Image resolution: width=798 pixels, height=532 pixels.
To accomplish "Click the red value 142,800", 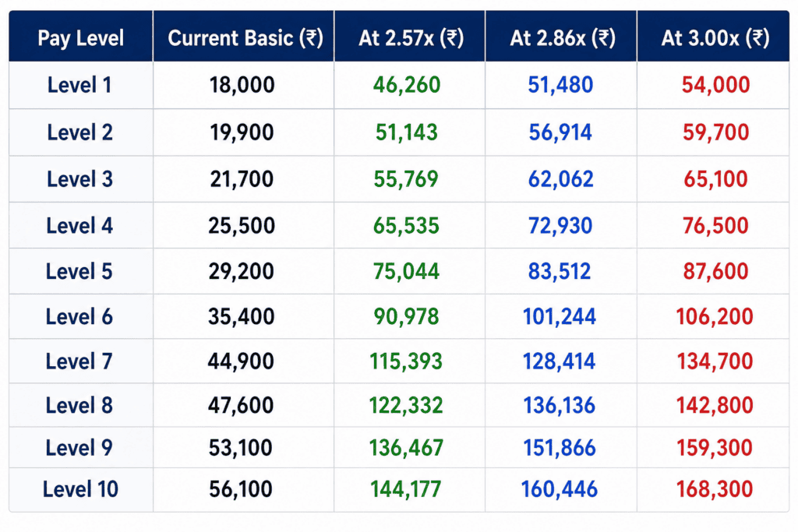I will click(715, 406).
